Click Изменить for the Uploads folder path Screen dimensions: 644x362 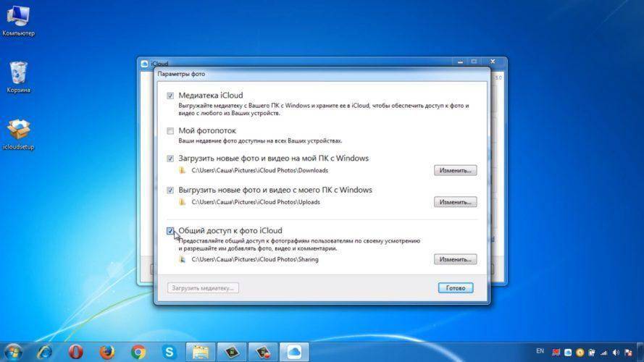point(455,202)
